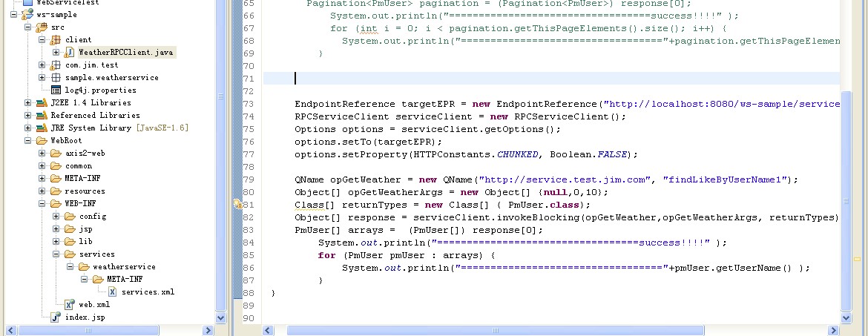Image resolution: width=868 pixels, height=336 pixels.
Task: Select the services folder label
Action: tap(97, 254)
